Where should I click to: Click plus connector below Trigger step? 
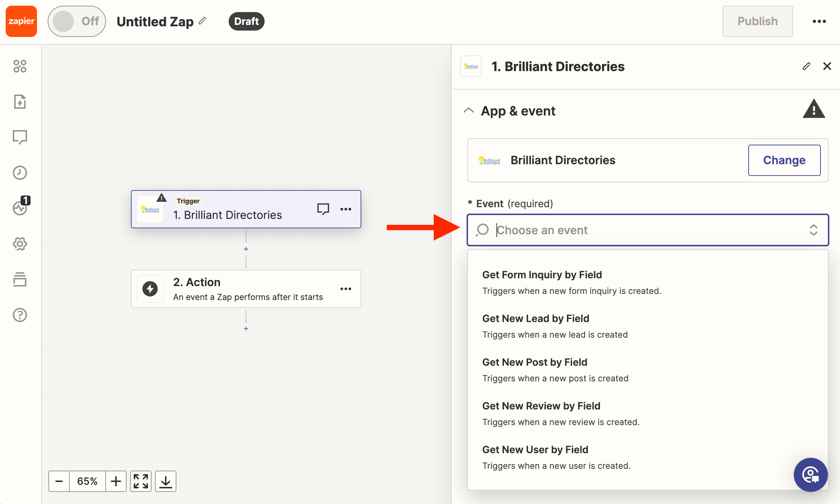(246, 249)
